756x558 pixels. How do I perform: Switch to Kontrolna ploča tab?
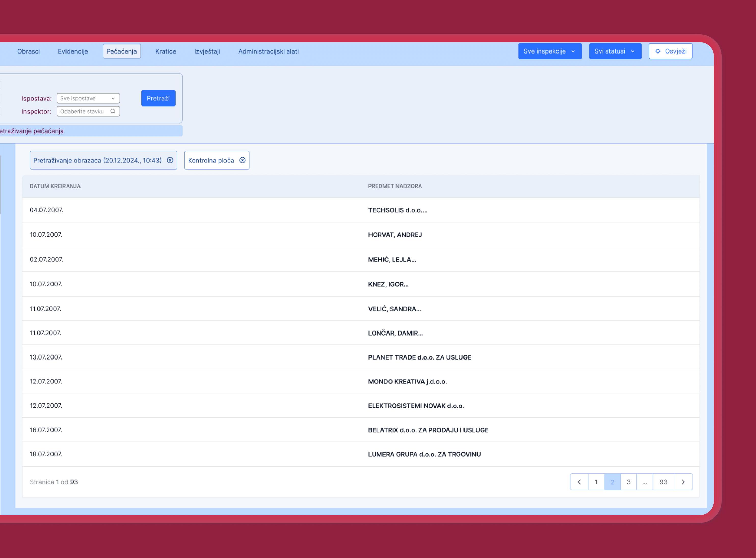click(211, 161)
